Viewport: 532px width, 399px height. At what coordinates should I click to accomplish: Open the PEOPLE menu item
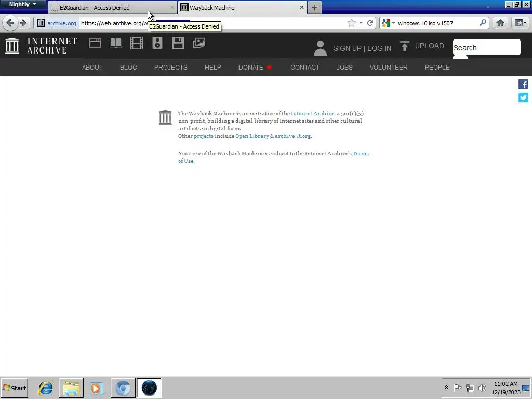pyautogui.click(x=437, y=67)
